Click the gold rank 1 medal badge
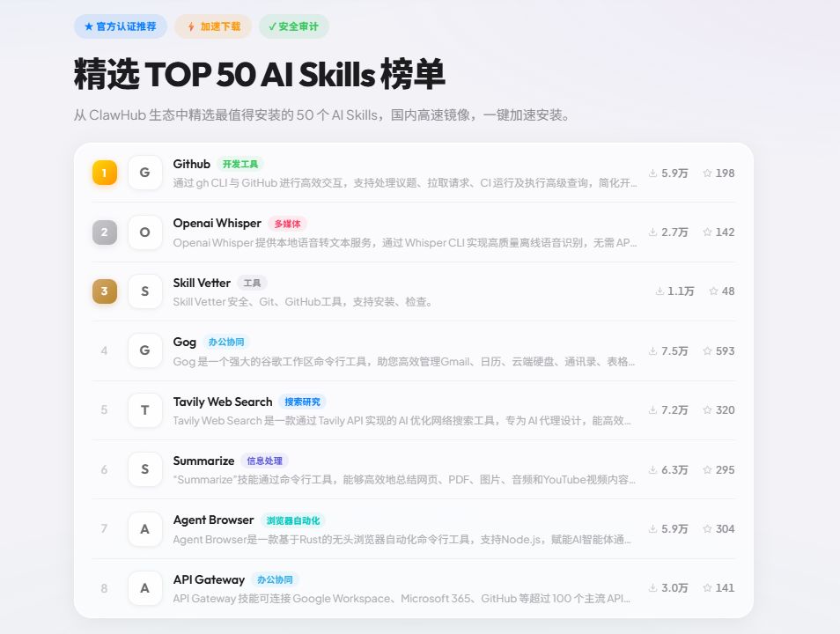This screenshot has height=634, width=840. click(x=104, y=173)
